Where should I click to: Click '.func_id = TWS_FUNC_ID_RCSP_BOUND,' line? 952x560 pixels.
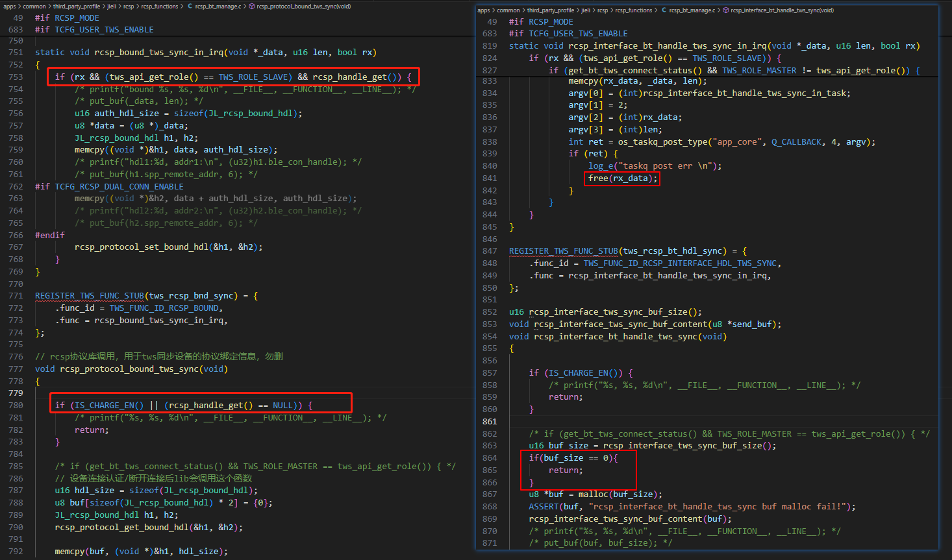139,308
